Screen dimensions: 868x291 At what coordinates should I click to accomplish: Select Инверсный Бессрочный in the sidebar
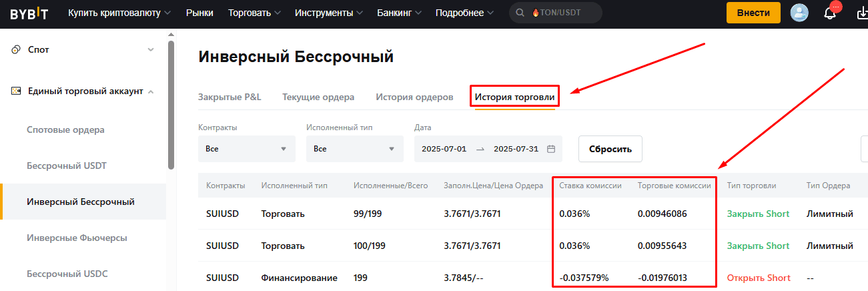pos(81,202)
